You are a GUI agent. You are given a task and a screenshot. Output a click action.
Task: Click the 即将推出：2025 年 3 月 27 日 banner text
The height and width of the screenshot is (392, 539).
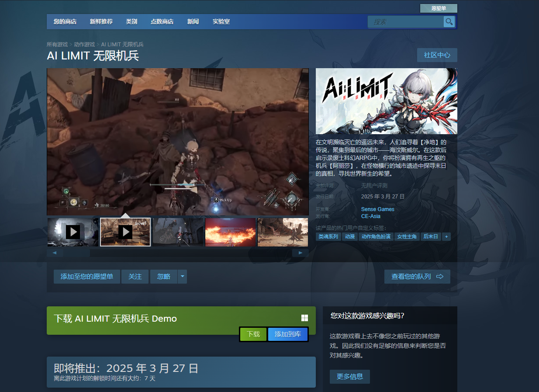point(126,368)
